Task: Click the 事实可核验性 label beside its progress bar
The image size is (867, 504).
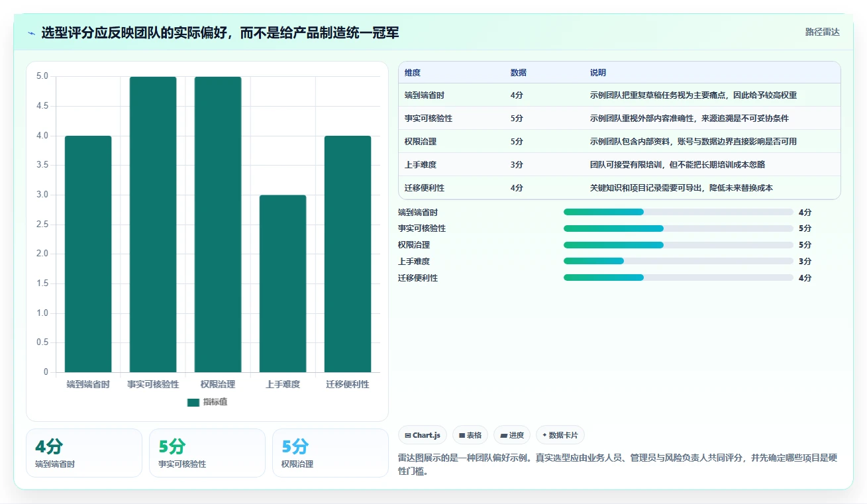Action: [x=422, y=228]
